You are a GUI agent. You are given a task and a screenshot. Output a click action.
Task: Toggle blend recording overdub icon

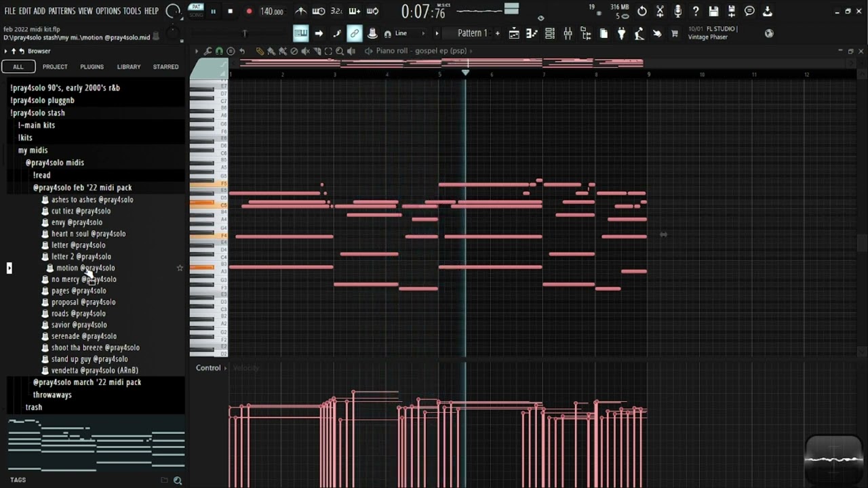coord(355,12)
